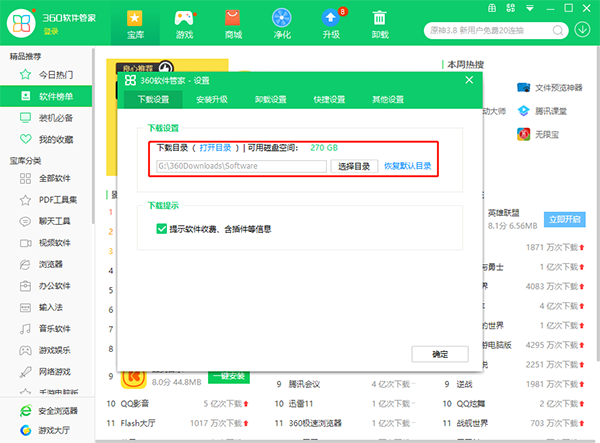The width and height of the screenshot is (600, 443).
Task: Switch to the 卸载设置 settings tab
Action: coord(270,100)
